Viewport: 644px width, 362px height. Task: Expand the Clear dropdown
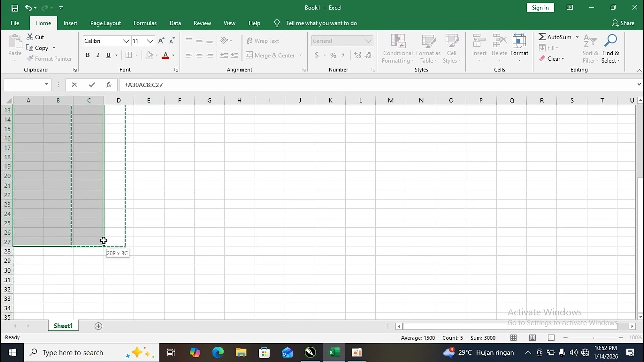(563, 59)
